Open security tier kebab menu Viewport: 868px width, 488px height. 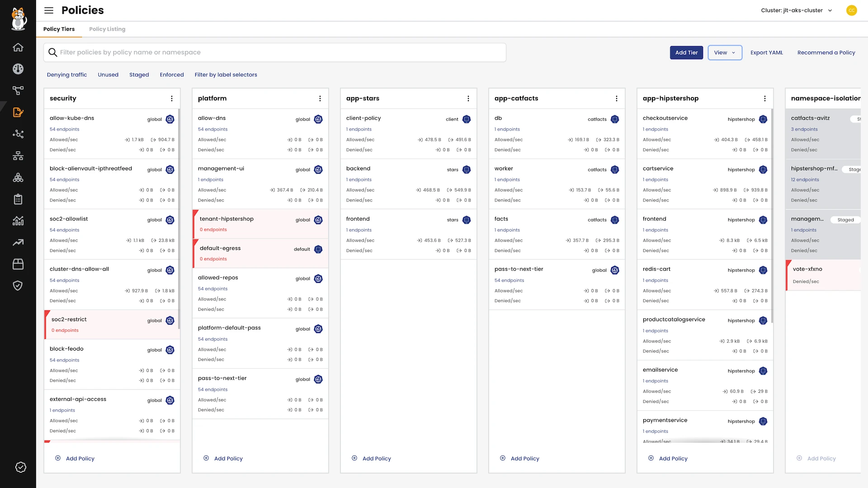click(172, 99)
